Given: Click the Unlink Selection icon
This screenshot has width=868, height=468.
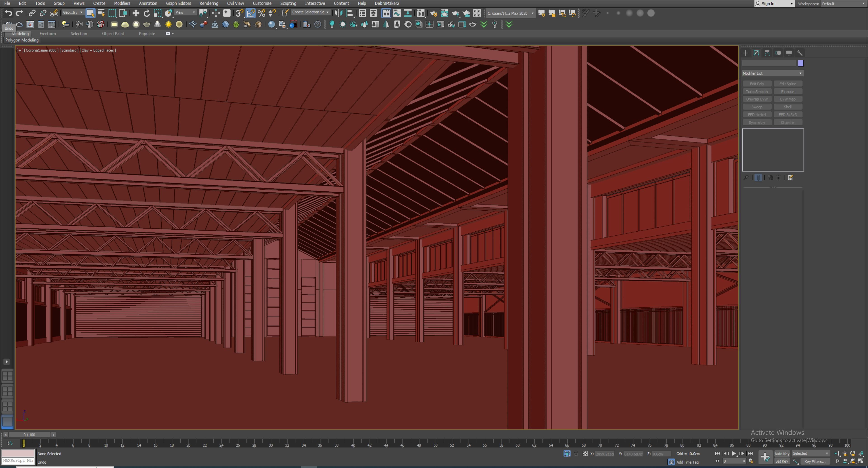Looking at the screenshot, I should [x=43, y=13].
